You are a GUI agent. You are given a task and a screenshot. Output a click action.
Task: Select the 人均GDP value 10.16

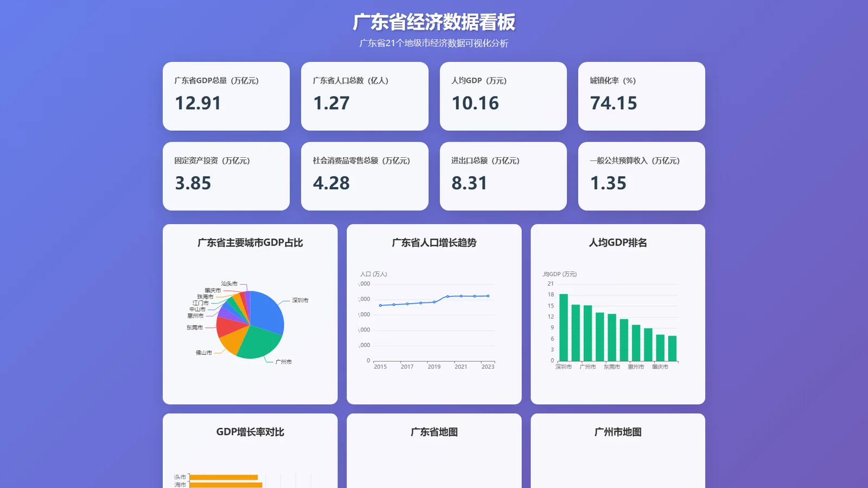coord(475,103)
